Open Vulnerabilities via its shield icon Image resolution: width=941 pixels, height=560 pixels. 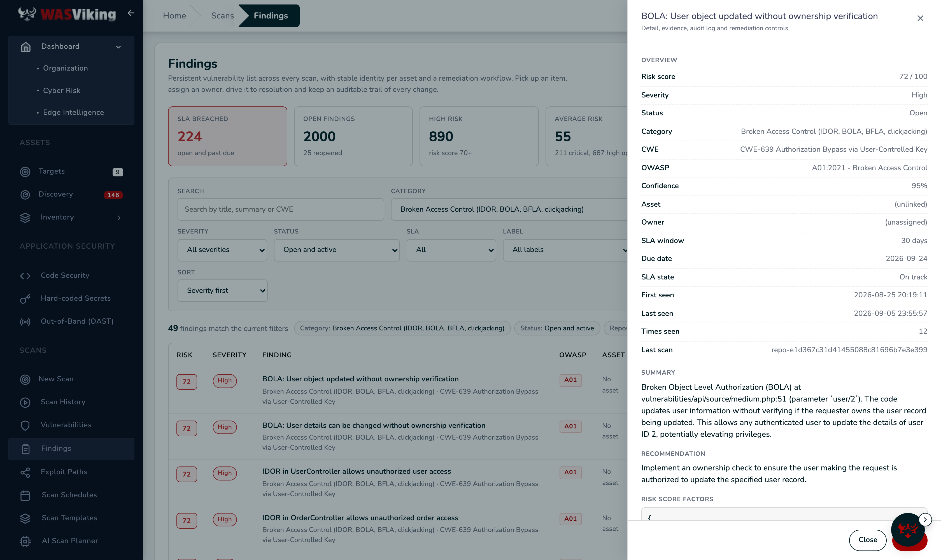coord(25,425)
